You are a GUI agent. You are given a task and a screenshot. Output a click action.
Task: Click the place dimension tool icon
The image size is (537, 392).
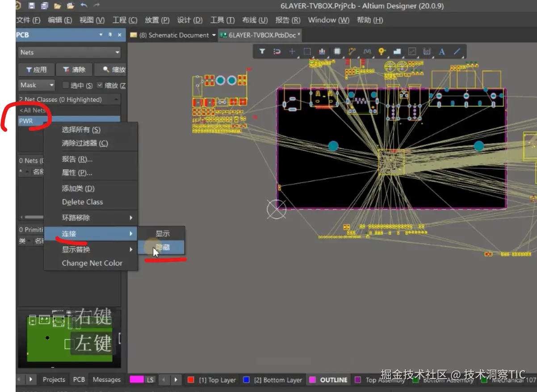click(x=427, y=51)
